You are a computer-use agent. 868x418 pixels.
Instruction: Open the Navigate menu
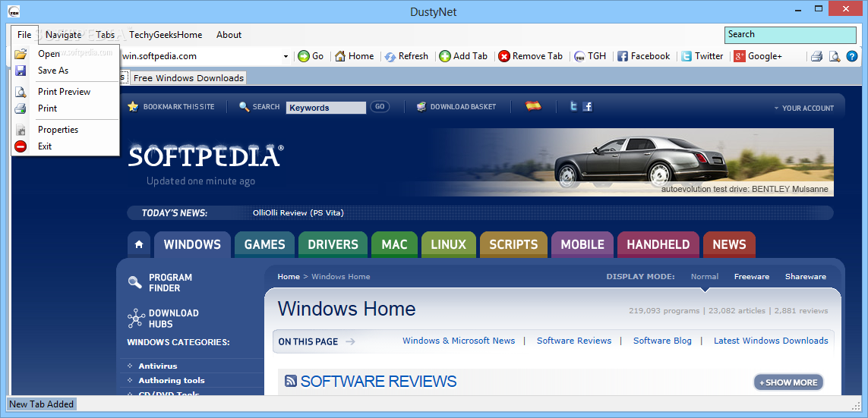64,35
